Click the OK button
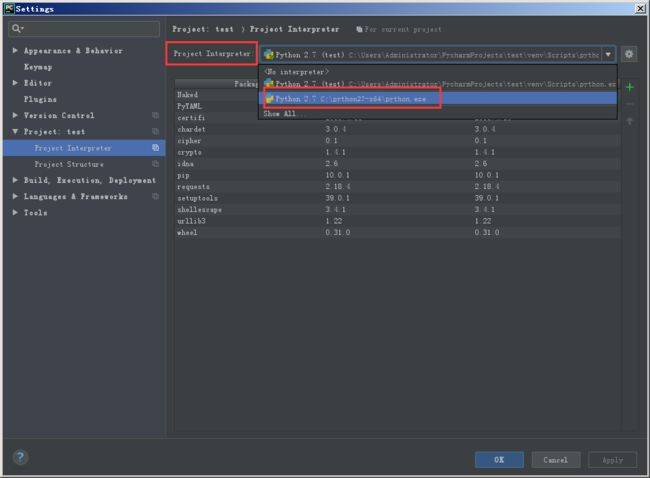Screen dimensions: 650x478 pyautogui.click(x=499, y=460)
